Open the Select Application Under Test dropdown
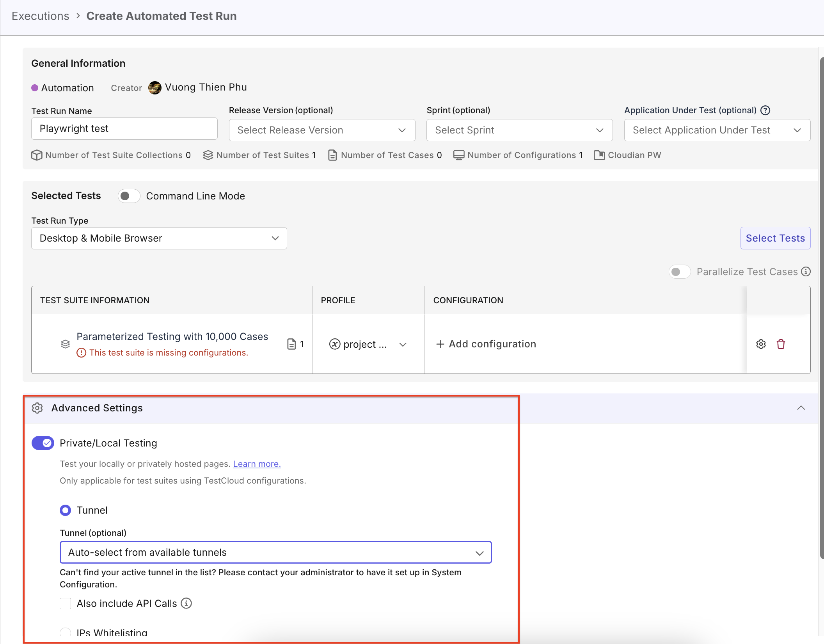This screenshot has height=644, width=824. click(x=717, y=130)
